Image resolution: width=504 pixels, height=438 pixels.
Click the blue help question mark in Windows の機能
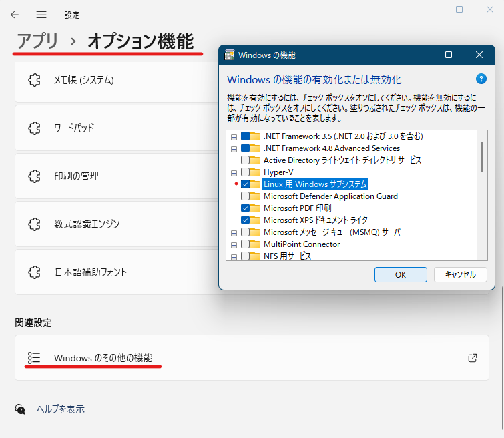(x=481, y=79)
